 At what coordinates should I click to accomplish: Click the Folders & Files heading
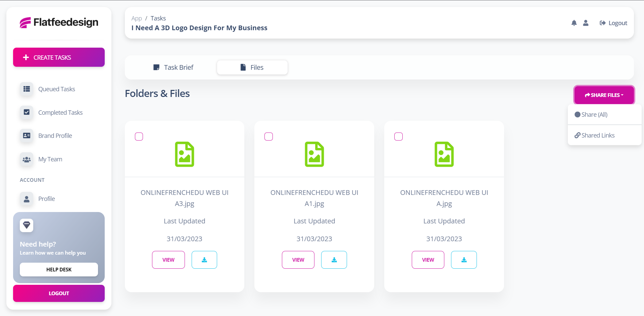coord(157,94)
